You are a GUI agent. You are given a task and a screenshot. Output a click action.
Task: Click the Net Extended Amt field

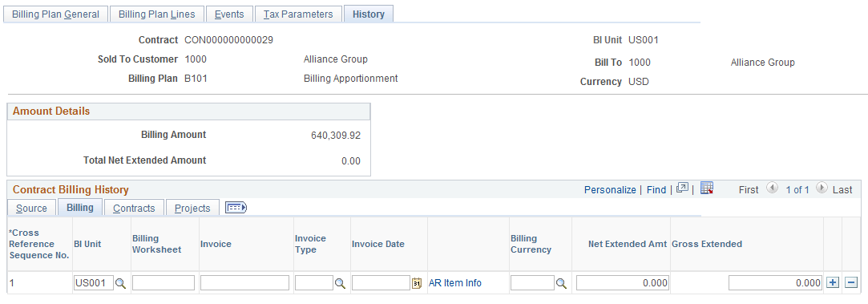[623, 283]
